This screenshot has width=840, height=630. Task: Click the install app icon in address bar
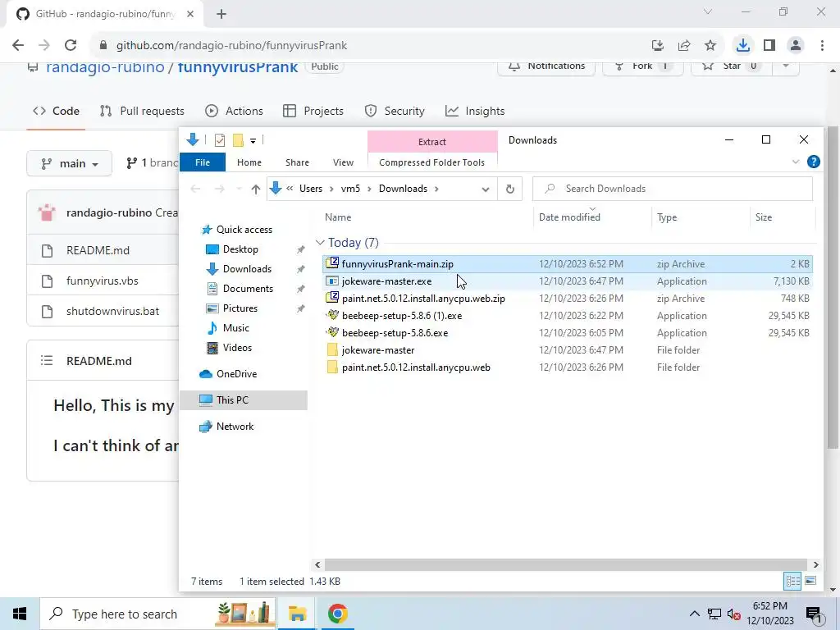point(657,46)
